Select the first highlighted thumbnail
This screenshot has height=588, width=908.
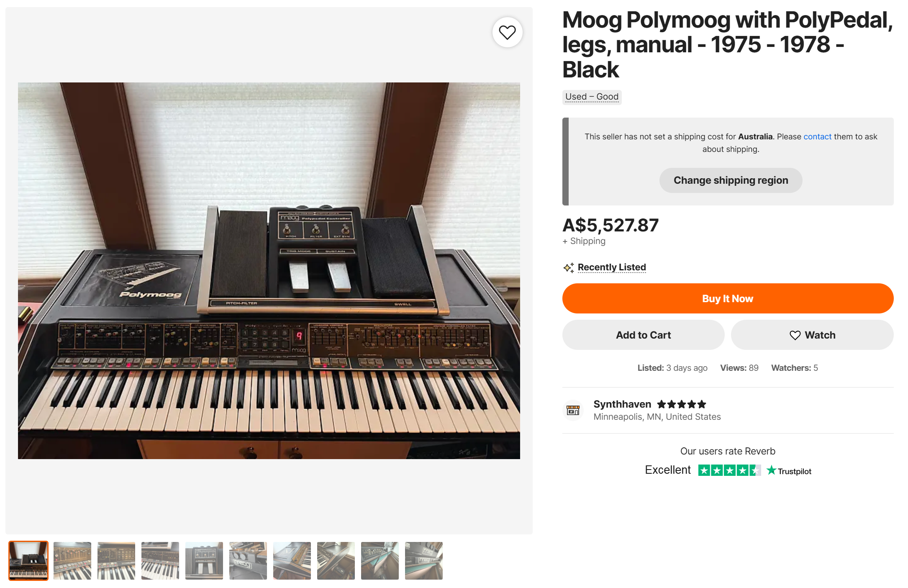pyautogui.click(x=28, y=561)
